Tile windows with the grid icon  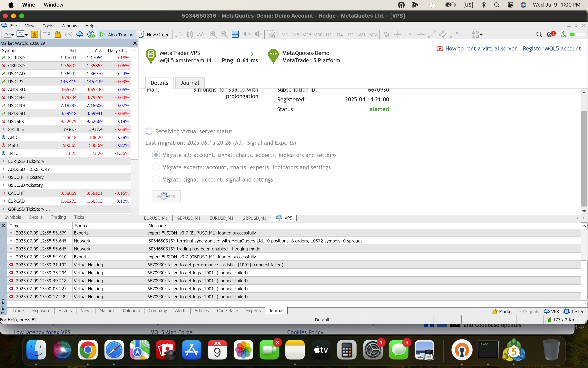[235, 35]
